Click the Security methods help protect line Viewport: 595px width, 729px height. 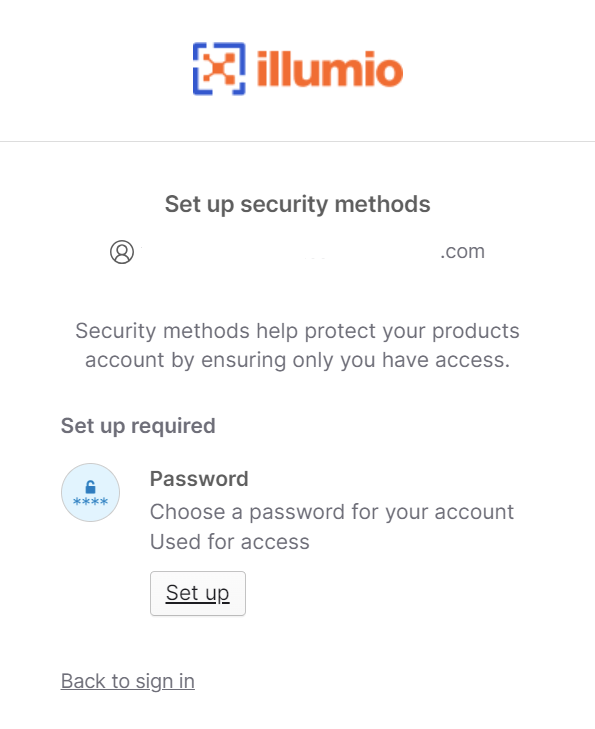coord(298,331)
